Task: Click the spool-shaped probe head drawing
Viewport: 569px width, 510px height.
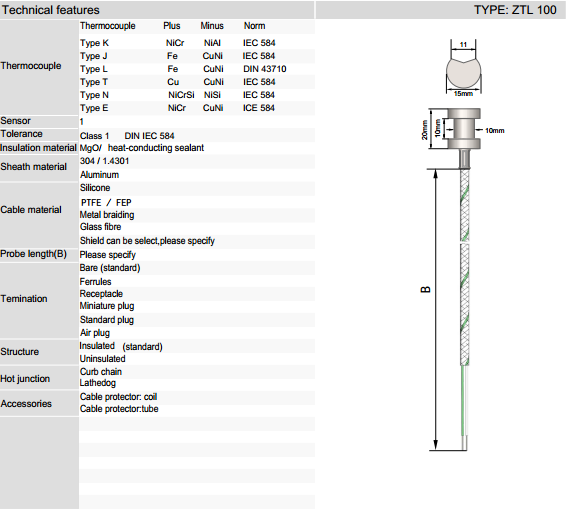Action: click(464, 128)
